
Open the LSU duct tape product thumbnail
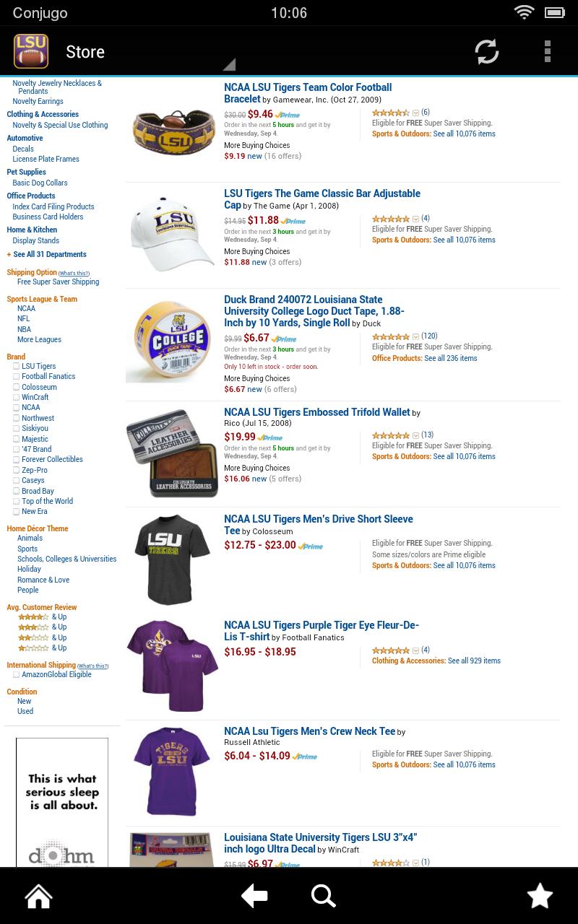point(172,341)
